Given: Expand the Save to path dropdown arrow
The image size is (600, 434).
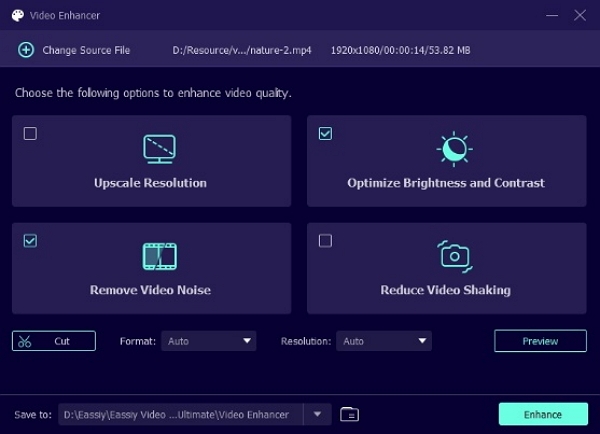Looking at the screenshot, I should click(x=317, y=414).
